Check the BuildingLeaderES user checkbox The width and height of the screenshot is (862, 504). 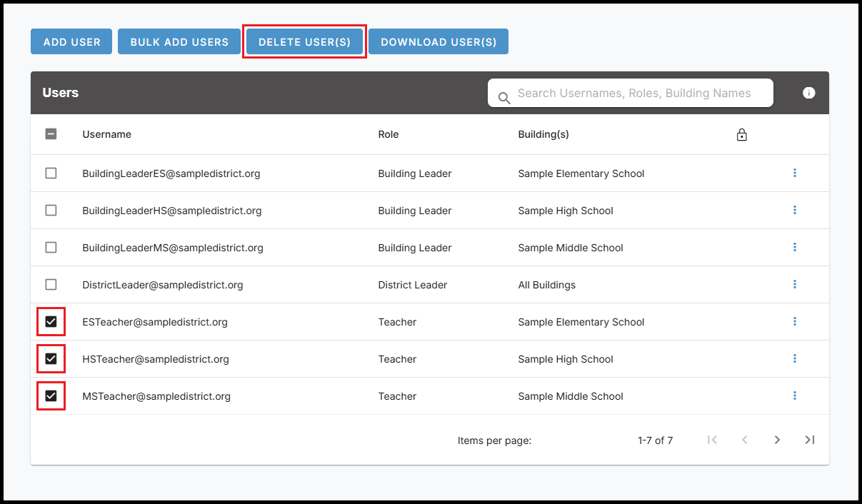(x=51, y=173)
